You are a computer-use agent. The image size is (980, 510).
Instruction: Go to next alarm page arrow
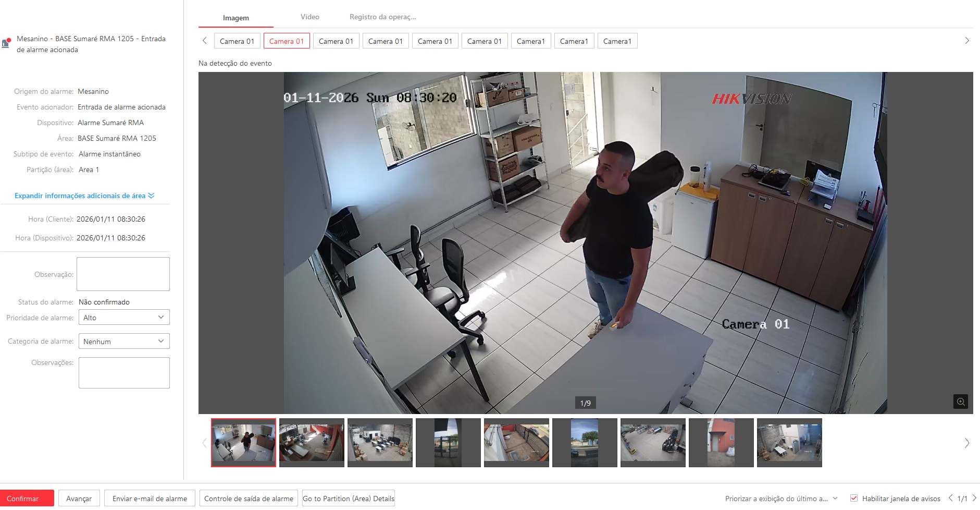pos(974,498)
